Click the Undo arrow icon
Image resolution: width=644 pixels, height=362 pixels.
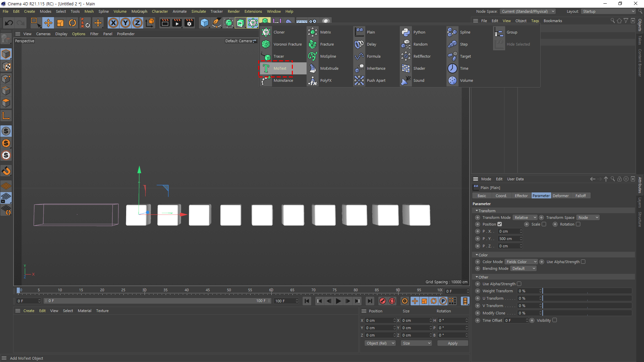tap(9, 23)
